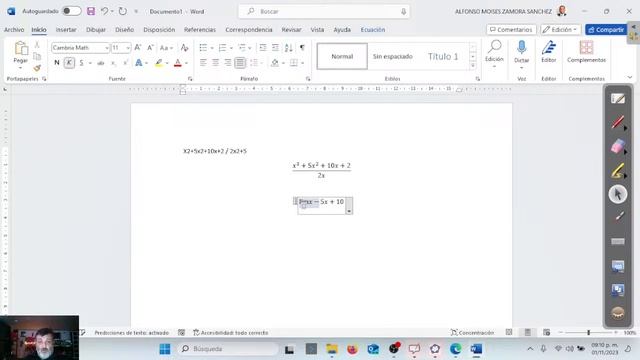Image resolution: width=640 pixels, height=360 pixels.
Task: Open the borders dropdown
Action: point(302,63)
